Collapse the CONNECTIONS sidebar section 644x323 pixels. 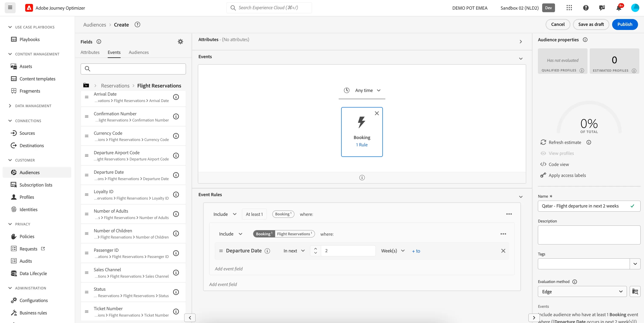click(10, 121)
